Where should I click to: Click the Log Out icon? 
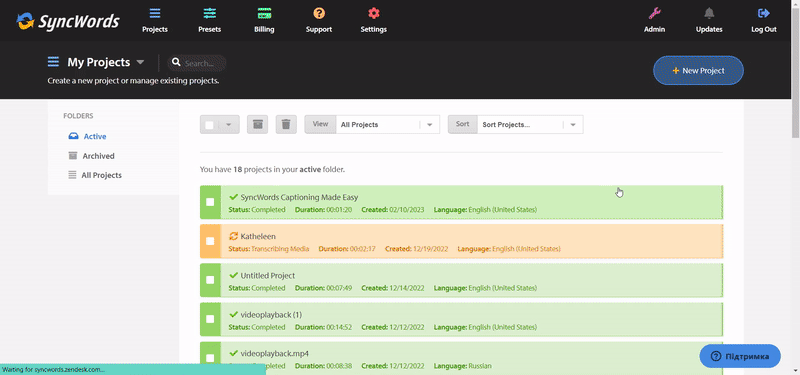pyautogui.click(x=764, y=13)
